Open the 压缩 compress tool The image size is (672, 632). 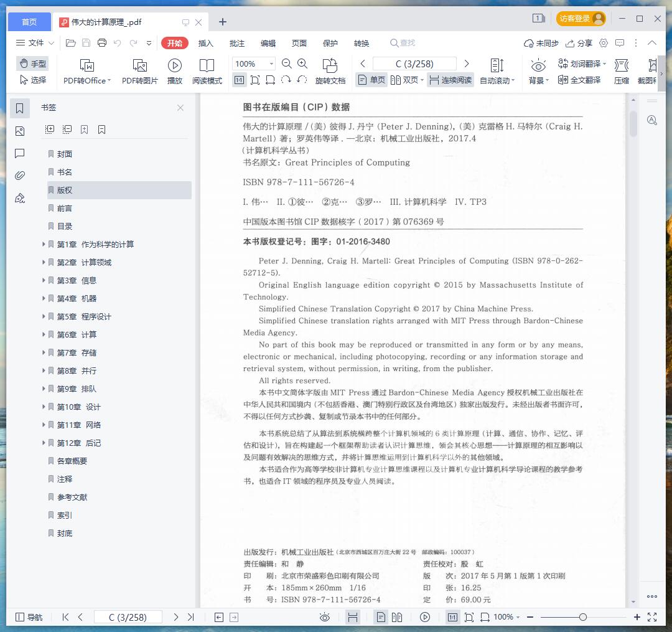622,72
